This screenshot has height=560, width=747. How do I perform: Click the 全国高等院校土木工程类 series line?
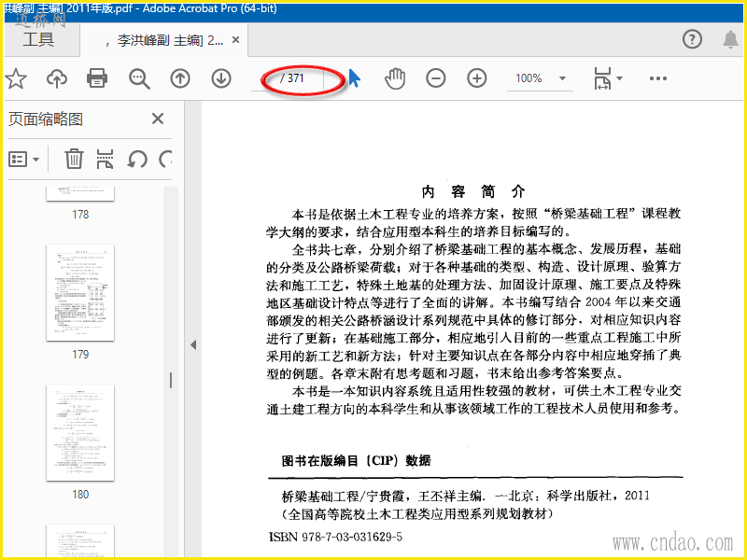417,514
